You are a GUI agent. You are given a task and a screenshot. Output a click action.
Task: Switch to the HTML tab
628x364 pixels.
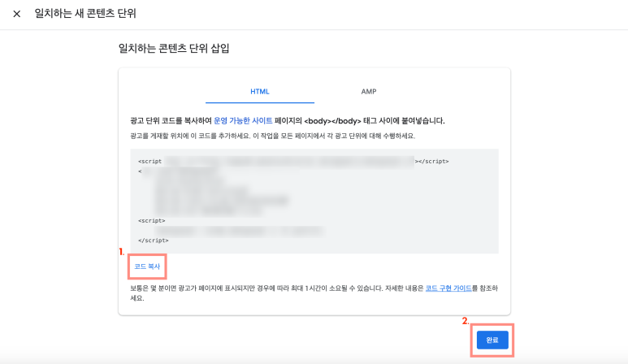(x=259, y=92)
